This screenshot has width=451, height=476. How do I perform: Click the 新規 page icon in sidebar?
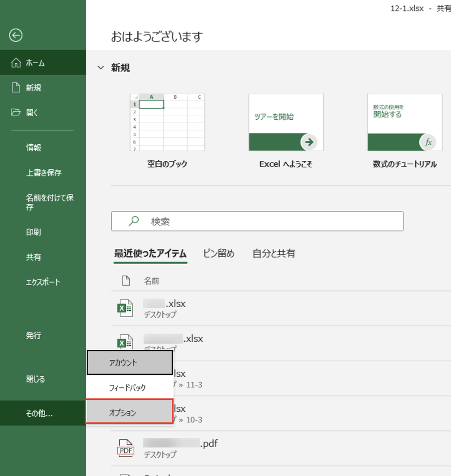coord(16,87)
